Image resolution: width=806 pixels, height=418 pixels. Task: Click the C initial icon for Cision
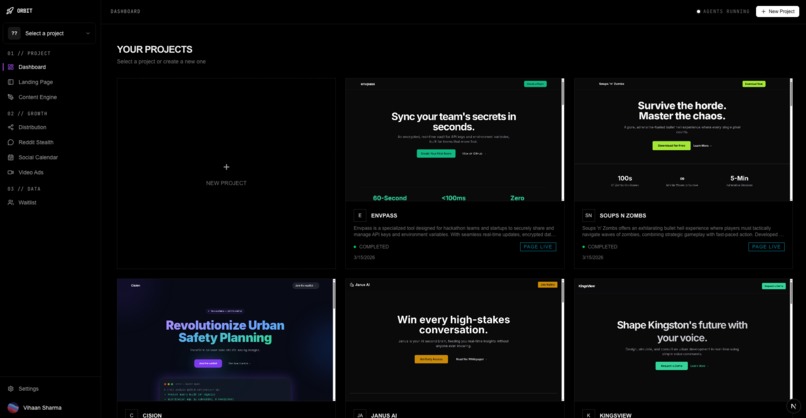click(x=132, y=415)
